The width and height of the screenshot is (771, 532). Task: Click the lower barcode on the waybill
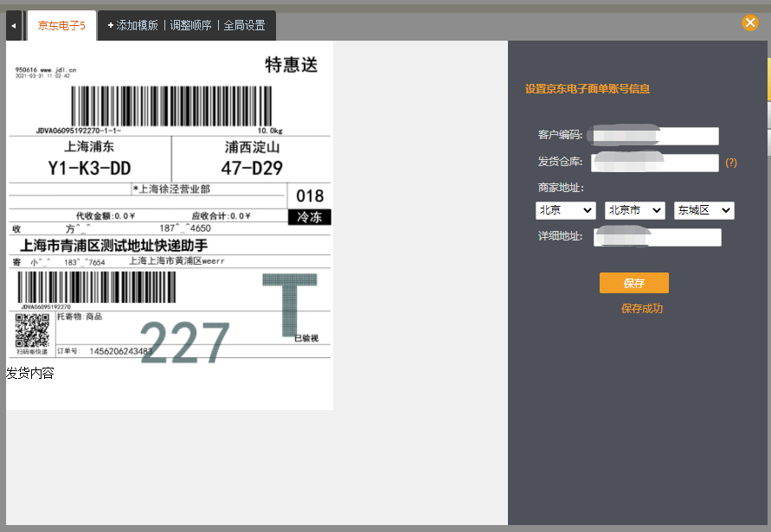pyautogui.click(x=96, y=287)
